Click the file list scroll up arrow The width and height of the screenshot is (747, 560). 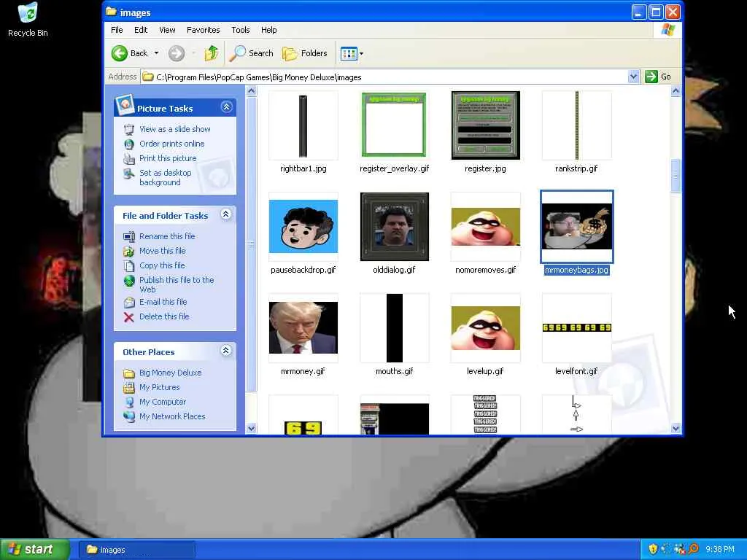click(x=676, y=91)
